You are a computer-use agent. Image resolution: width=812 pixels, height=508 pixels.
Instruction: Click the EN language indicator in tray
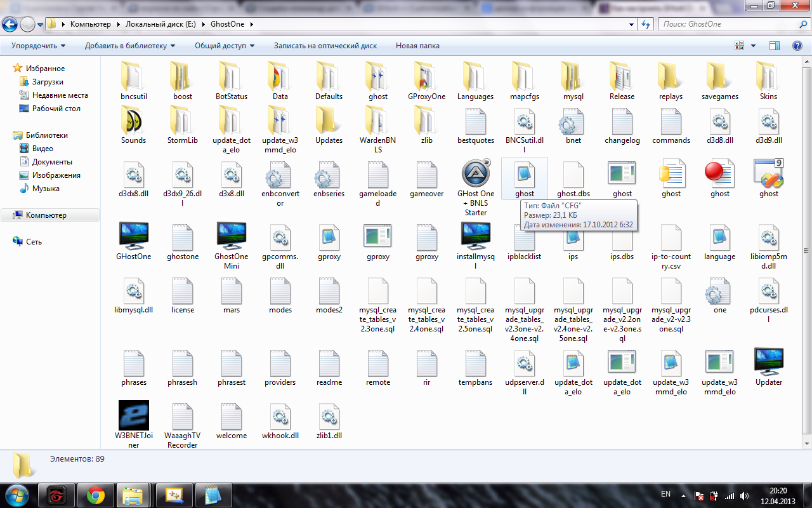point(665,493)
